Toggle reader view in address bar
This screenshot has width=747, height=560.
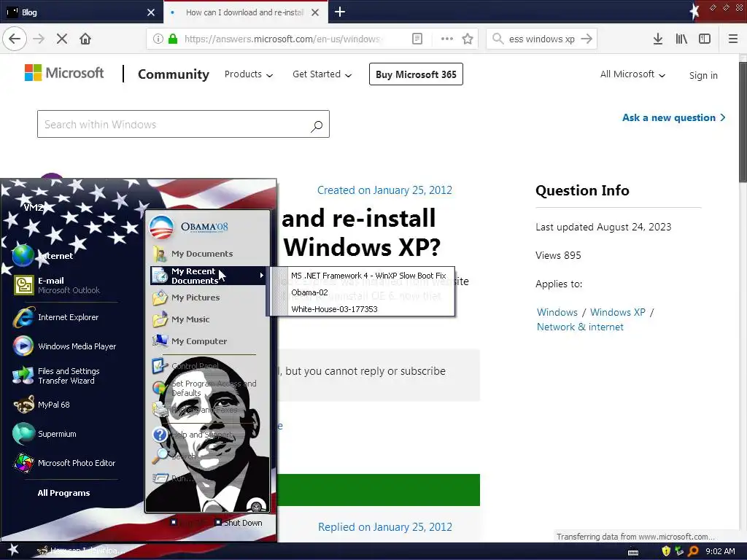click(417, 39)
